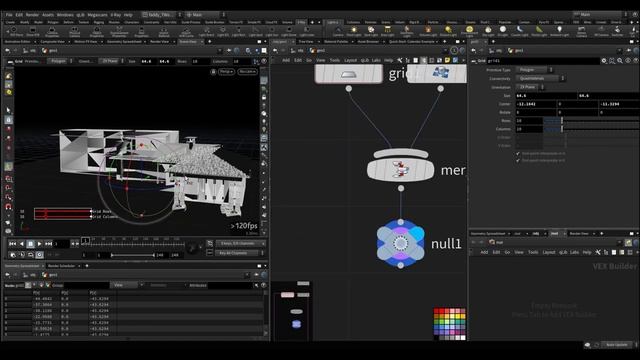640x360 pixels.
Task: Jump to last frame in playbar
Action: [48, 244]
